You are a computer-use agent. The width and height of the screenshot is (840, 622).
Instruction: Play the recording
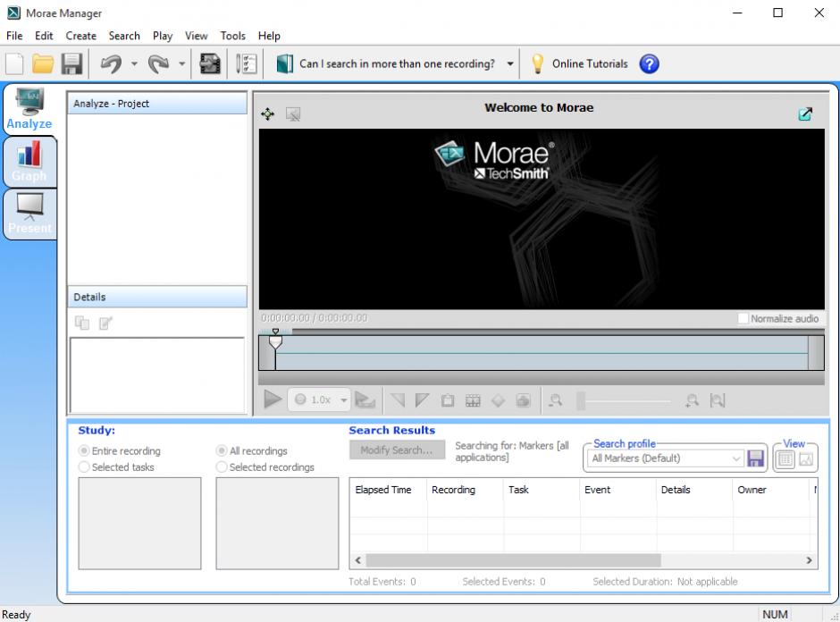273,399
